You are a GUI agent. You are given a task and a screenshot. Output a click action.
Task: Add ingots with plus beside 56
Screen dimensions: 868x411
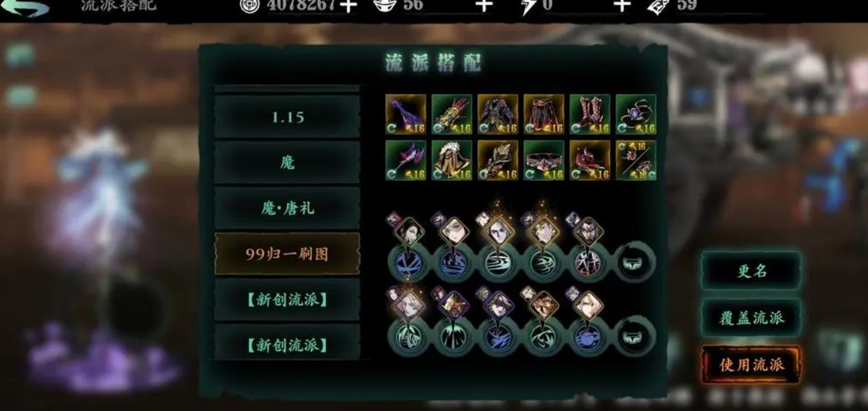click(484, 6)
